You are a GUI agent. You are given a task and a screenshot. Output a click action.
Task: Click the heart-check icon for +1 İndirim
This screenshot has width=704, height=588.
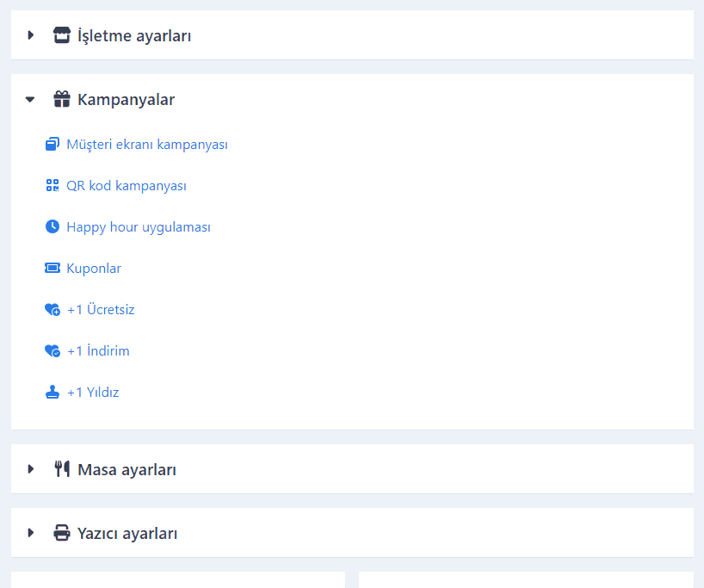pos(52,351)
